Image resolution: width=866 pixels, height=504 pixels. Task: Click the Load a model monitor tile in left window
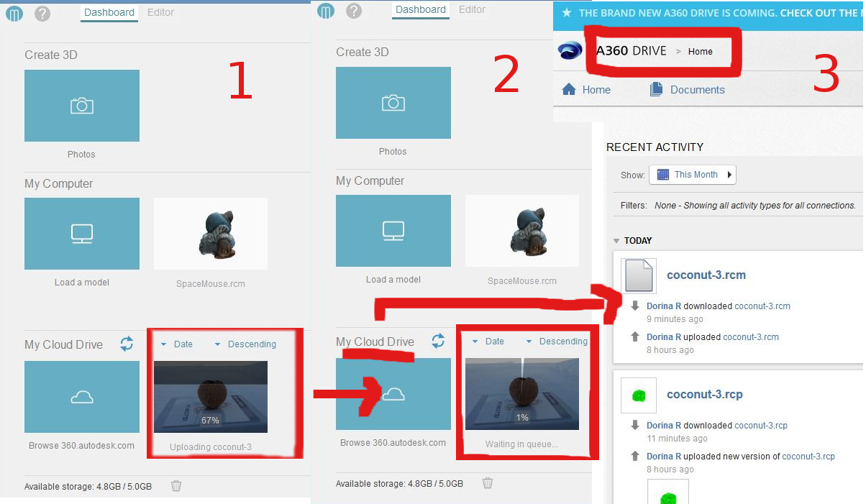tap(82, 234)
